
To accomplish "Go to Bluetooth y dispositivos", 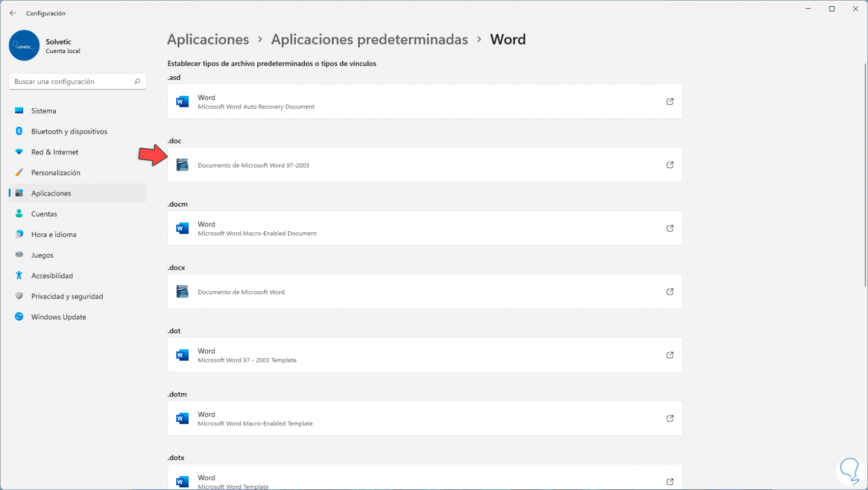I will [69, 131].
